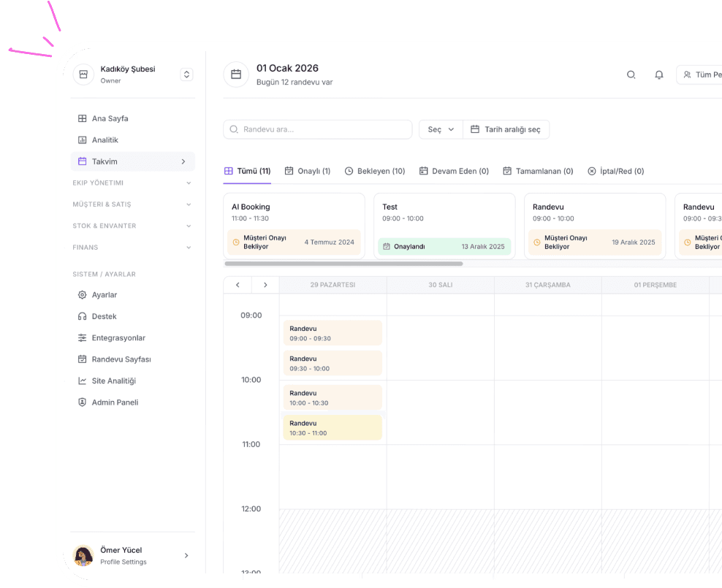Open Ayarlar settings page
The height and width of the screenshot is (588, 722).
pyautogui.click(x=104, y=295)
